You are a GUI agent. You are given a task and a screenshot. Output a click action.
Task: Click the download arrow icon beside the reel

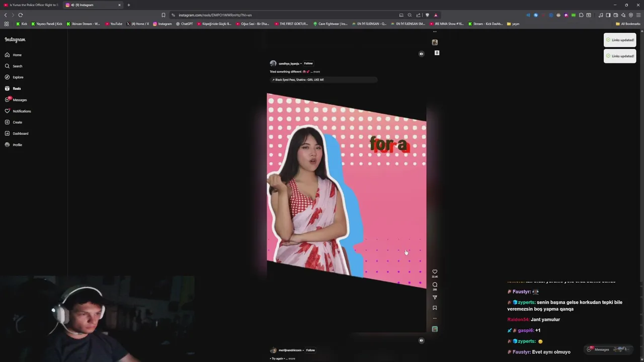[437, 53]
